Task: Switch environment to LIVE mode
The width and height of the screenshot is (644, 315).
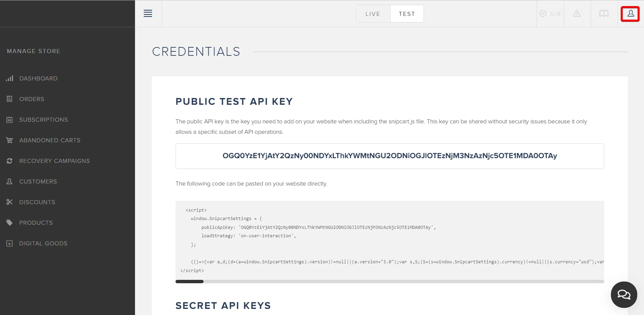Action: (x=373, y=14)
